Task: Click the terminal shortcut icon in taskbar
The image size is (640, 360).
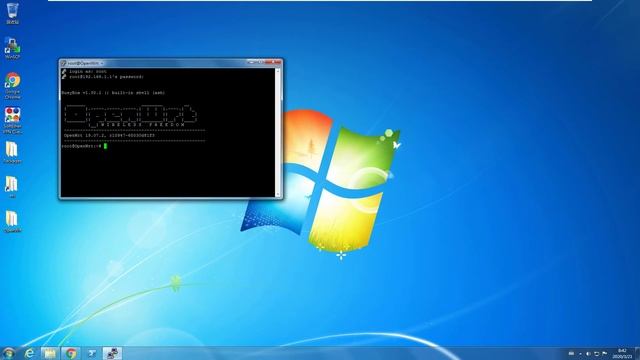Action: click(92, 353)
